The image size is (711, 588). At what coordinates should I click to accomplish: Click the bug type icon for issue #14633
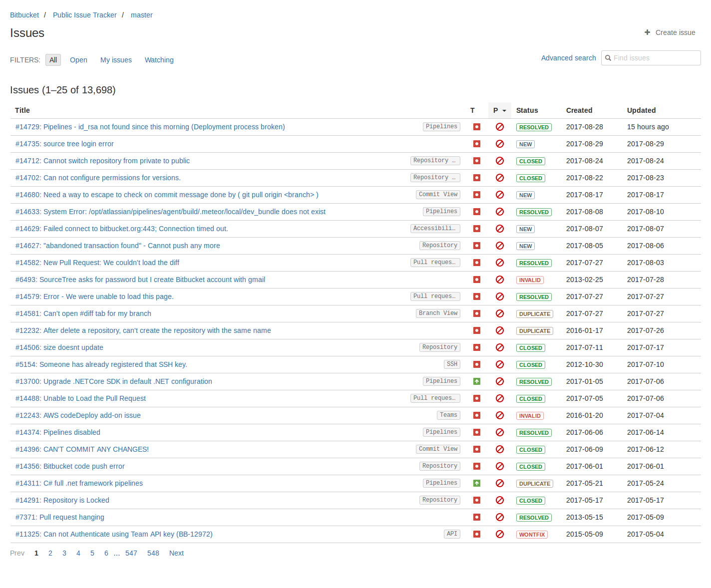tap(477, 212)
